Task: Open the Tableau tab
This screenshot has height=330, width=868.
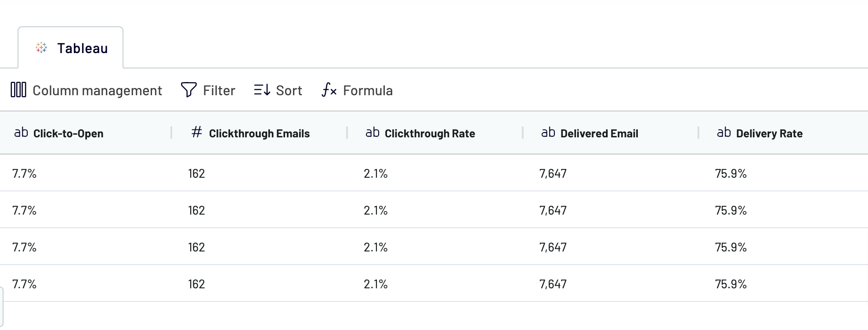Action: click(82, 48)
